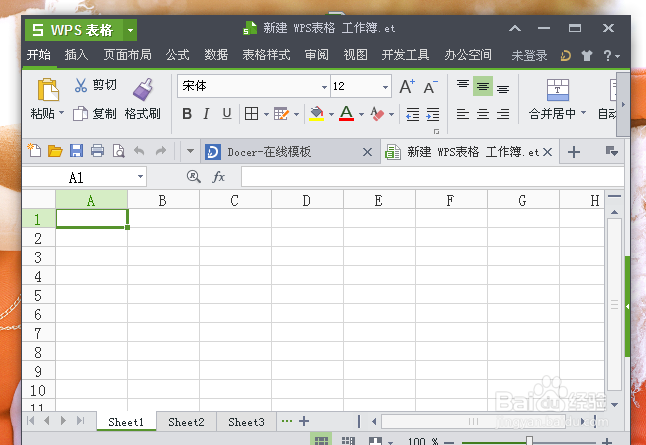This screenshot has height=445, width=646.
Task: Click the Paste clipboard icon
Action: click(x=48, y=89)
